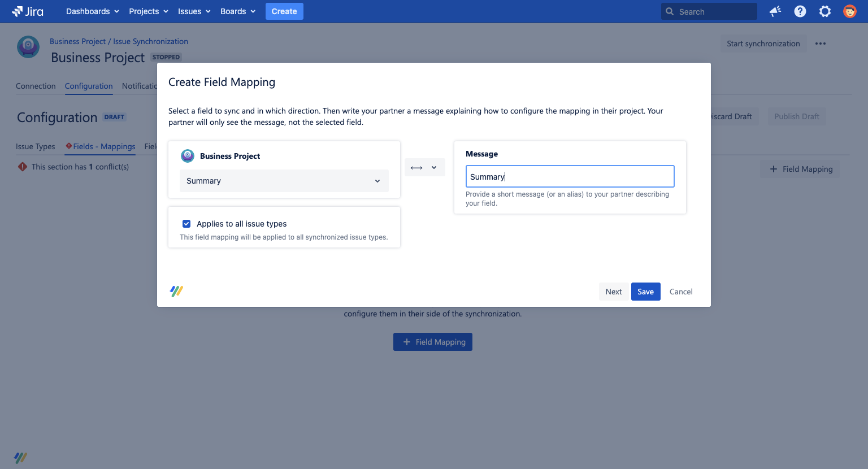Open the Help question mark icon
This screenshot has width=868, height=469.
[800, 11]
